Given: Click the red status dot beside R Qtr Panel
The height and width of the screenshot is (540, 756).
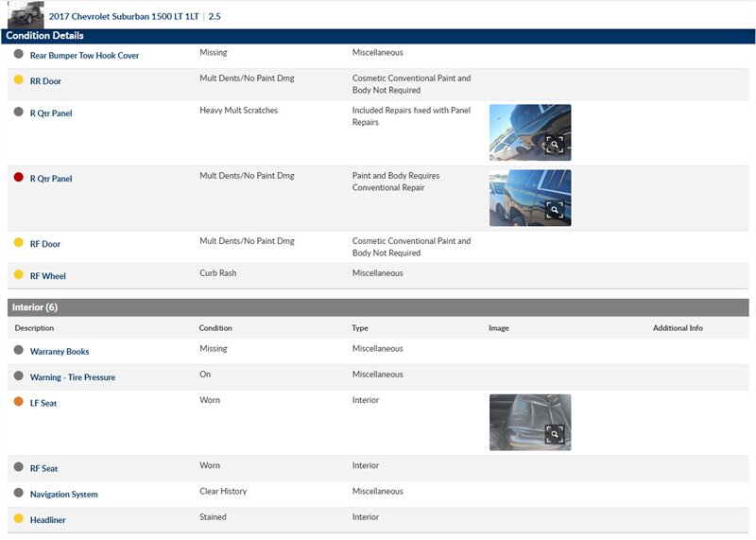Looking at the screenshot, I should (x=19, y=177).
